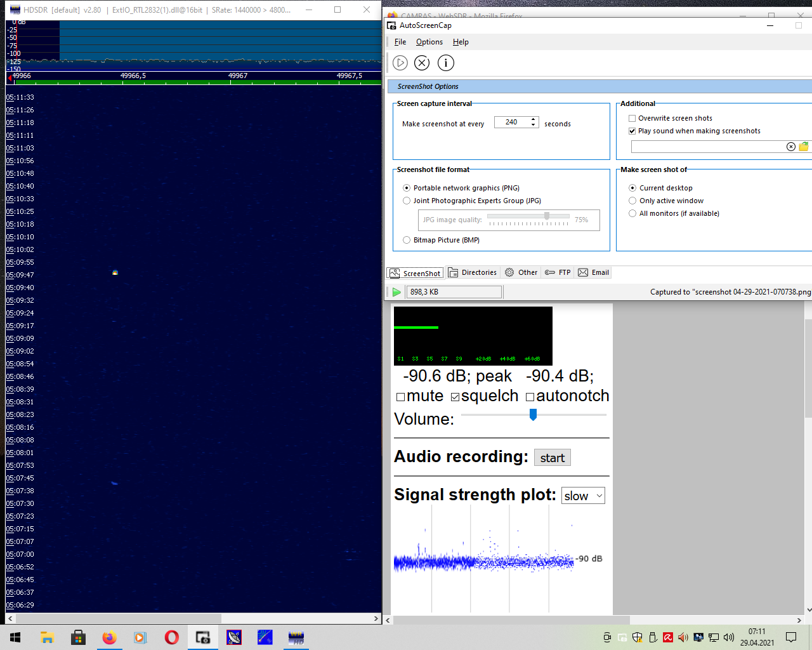Open the Help menu
Image resolution: width=812 pixels, height=650 pixels.
coord(461,42)
